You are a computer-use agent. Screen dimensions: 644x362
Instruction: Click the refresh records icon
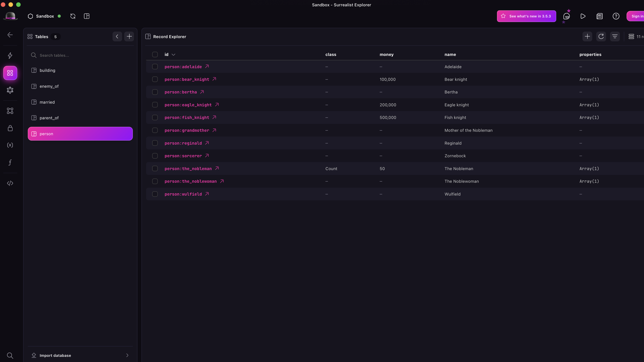pos(601,36)
